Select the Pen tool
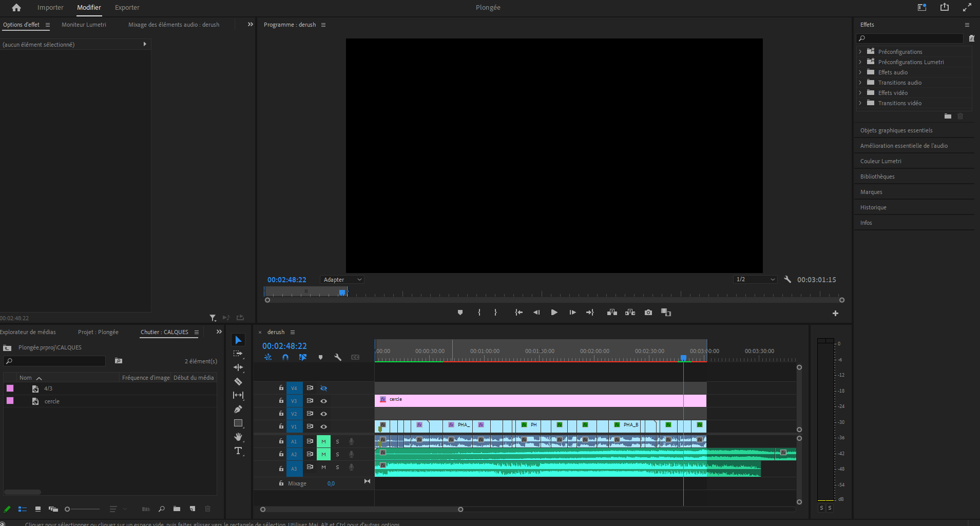 (x=238, y=409)
